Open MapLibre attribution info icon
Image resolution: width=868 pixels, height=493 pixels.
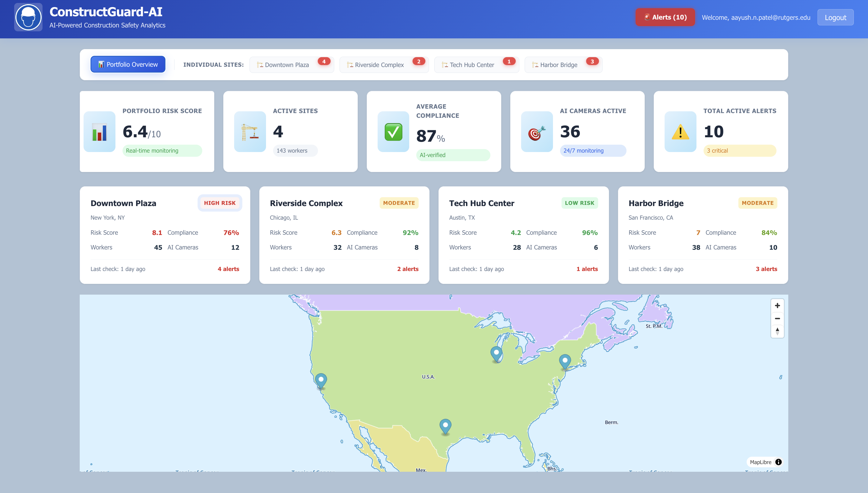click(778, 462)
